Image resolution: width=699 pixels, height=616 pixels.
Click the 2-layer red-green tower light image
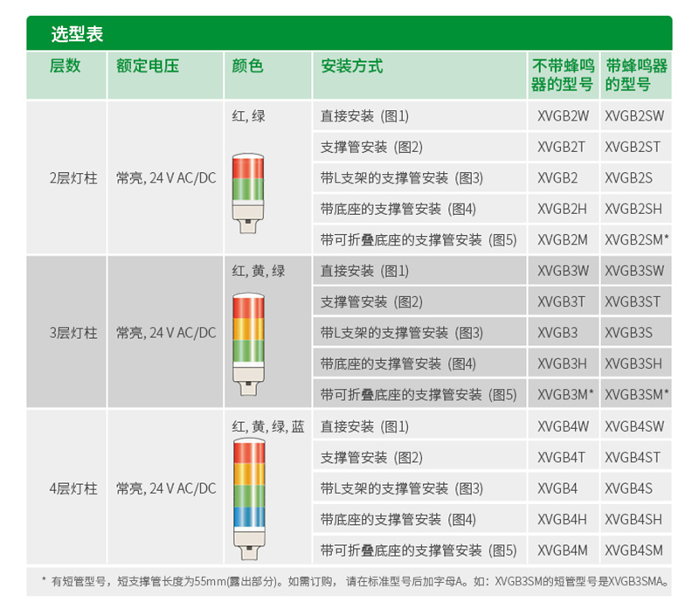point(248,194)
